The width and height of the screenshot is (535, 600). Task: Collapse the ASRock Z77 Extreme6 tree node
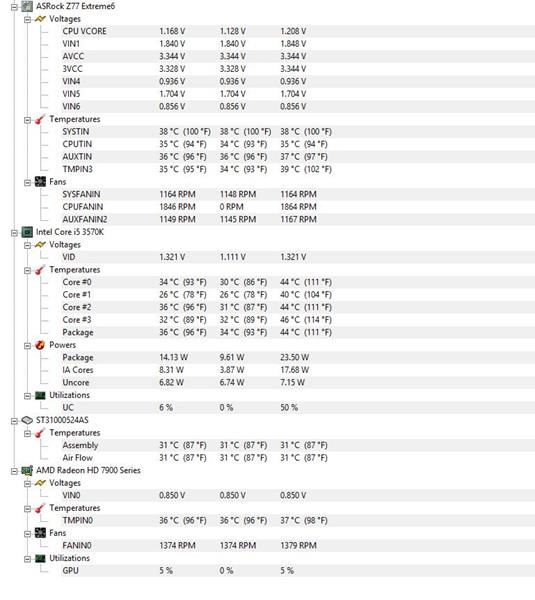[14, 7]
